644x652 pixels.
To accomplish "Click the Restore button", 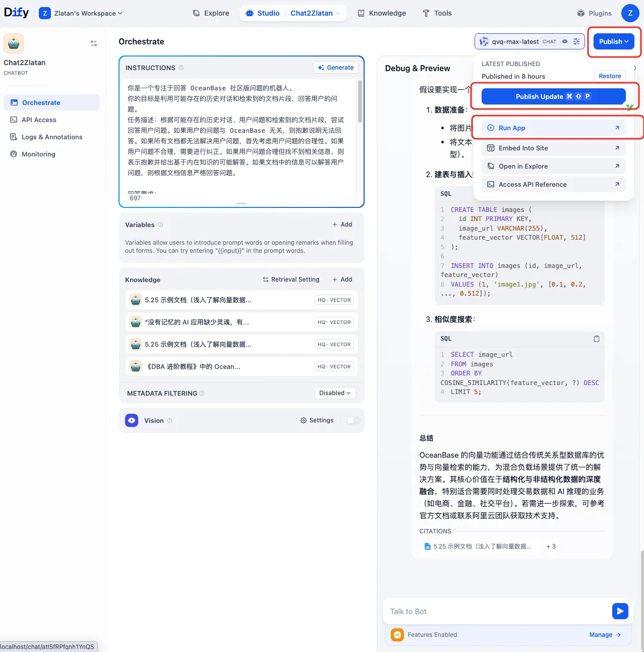I will [609, 76].
